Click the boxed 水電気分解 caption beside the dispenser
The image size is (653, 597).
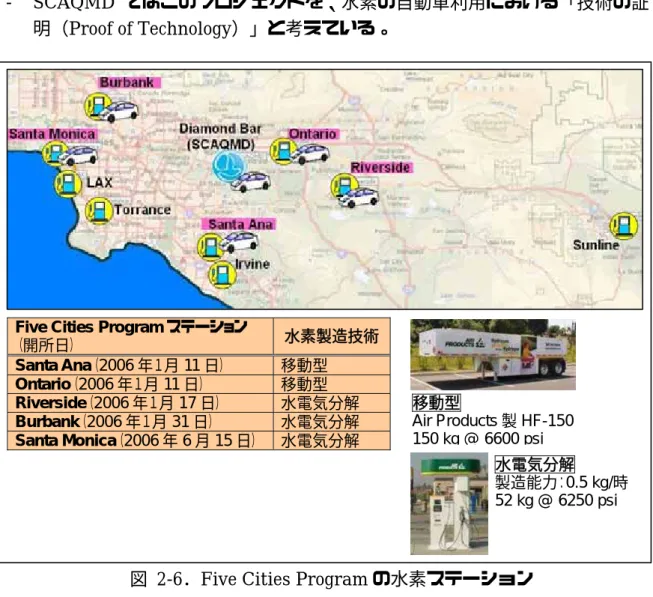pos(535,464)
